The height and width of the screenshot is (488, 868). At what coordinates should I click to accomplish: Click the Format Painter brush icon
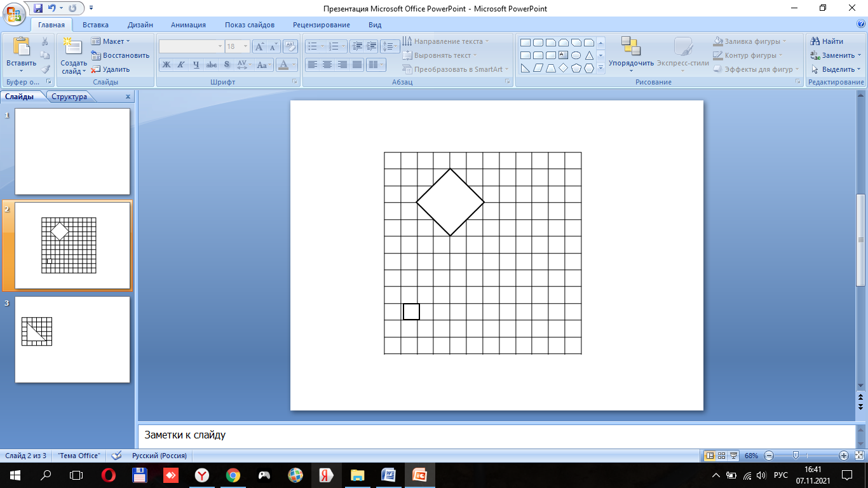[x=45, y=69]
